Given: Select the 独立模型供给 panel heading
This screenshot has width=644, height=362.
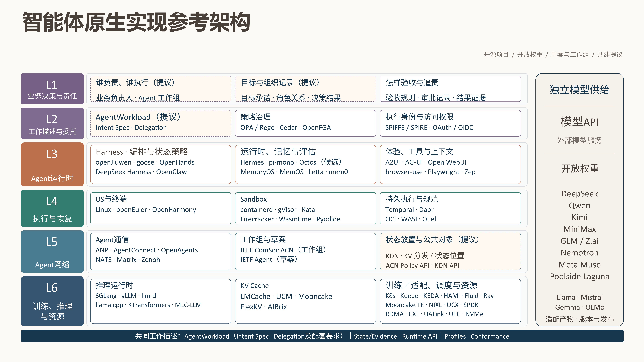Looking at the screenshot, I should 579,90.
